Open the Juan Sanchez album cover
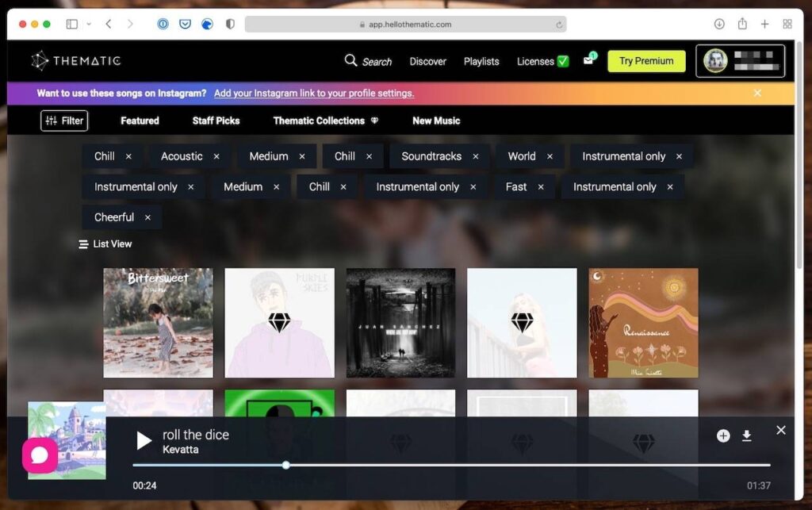812x510 pixels. point(400,323)
